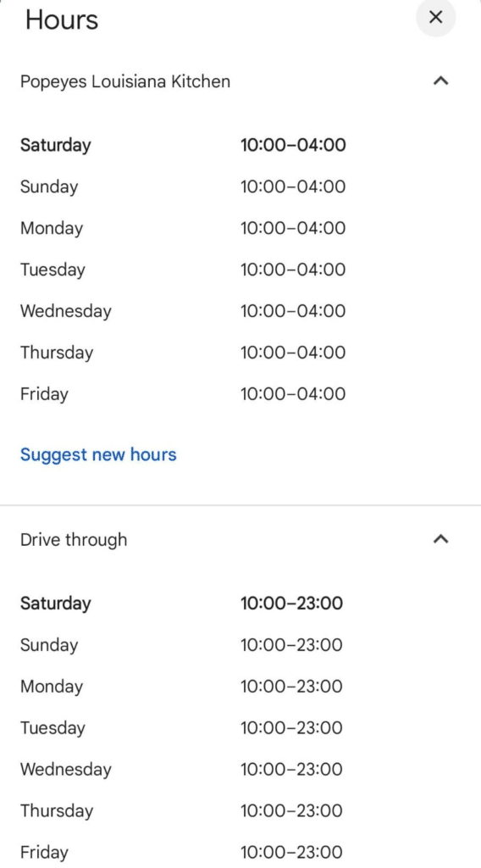
Task: Select the Drive through section header label
Action: [x=74, y=540]
